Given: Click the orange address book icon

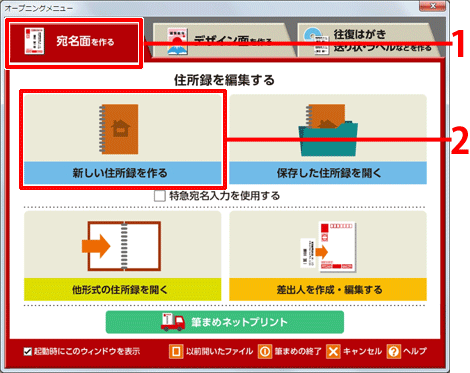Looking at the screenshot, I should click(x=118, y=129).
